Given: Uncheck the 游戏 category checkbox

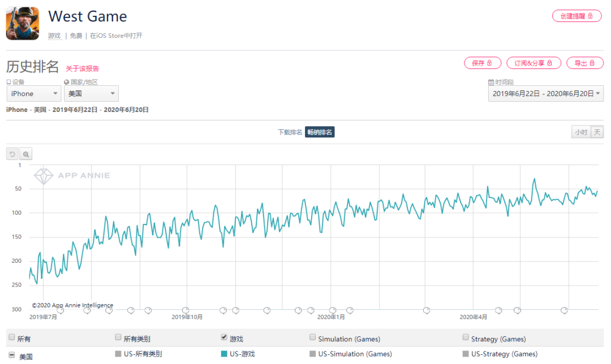Looking at the screenshot, I should (224, 337).
